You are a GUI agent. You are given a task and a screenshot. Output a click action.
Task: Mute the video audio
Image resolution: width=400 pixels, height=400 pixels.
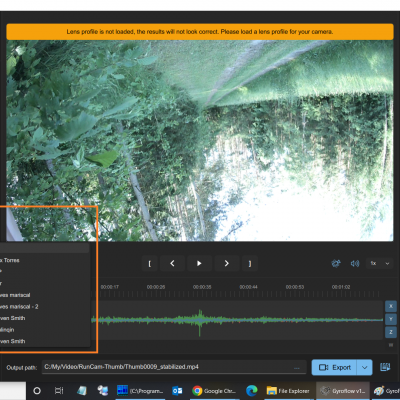tap(355, 263)
